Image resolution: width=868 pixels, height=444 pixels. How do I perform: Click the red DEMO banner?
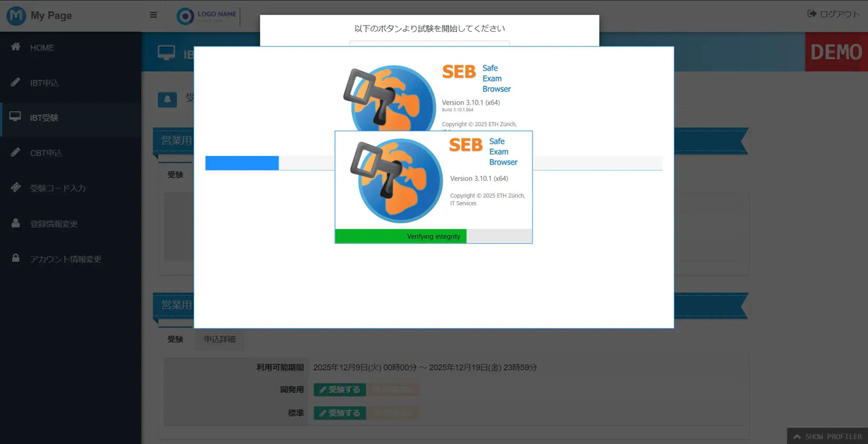836,52
